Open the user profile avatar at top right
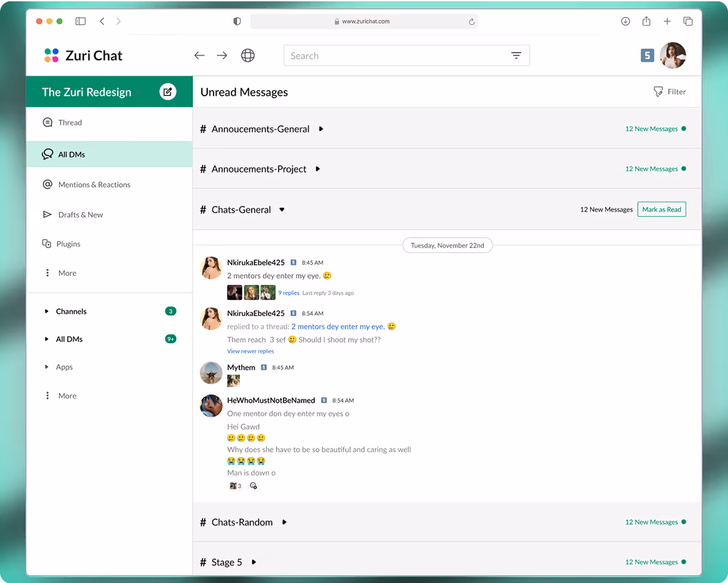Viewport: 728px width, 583px height. (673, 55)
